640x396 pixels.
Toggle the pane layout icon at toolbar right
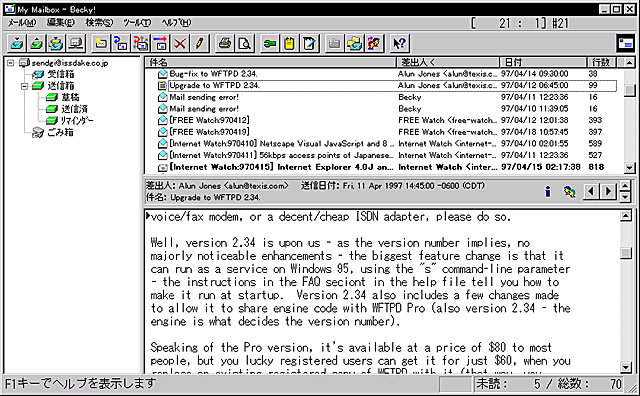click(625, 43)
